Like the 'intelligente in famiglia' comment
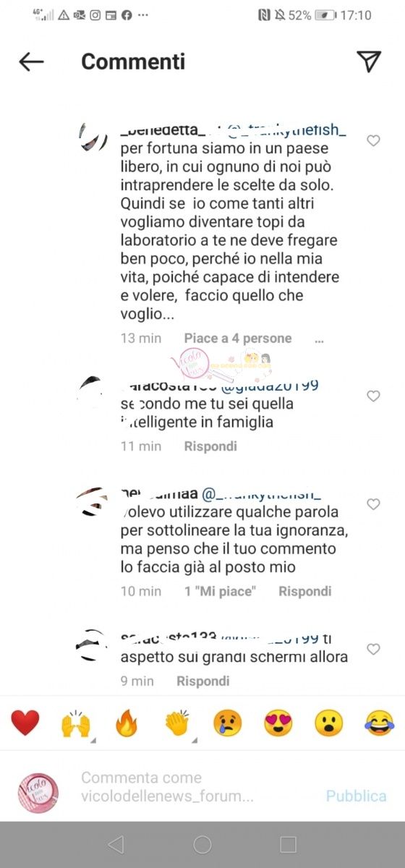 [373, 396]
